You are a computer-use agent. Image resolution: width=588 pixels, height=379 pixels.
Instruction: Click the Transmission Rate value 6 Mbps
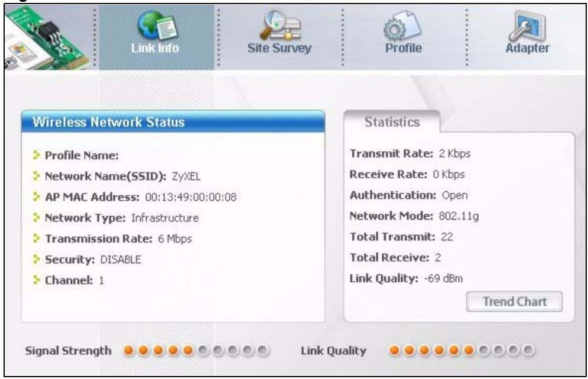pyautogui.click(x=175, y=239)
